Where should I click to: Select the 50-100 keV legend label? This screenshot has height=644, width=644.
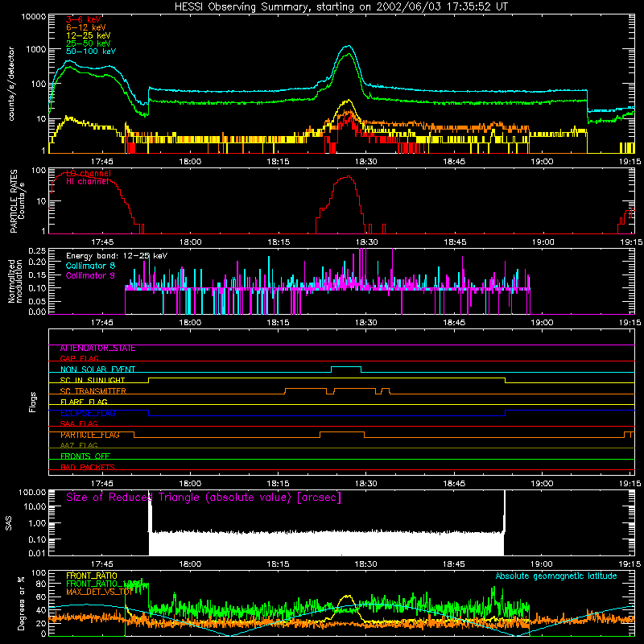tap(91, 52)
